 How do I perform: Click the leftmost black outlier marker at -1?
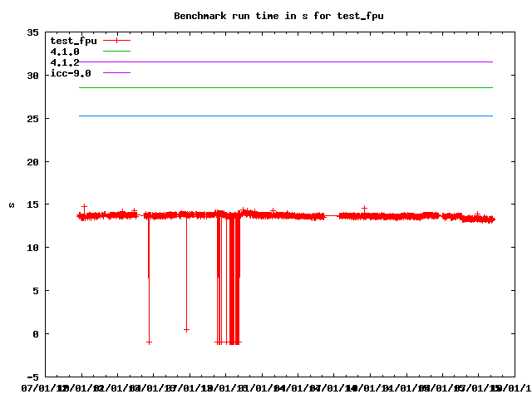click(149, 342)
